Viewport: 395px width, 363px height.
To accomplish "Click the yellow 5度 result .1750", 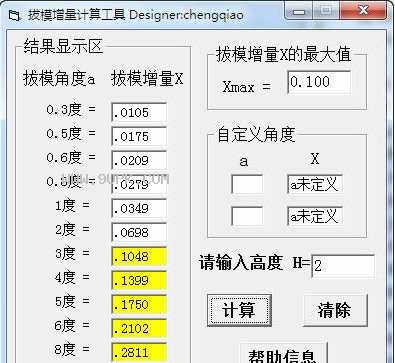I will click(139, 304).
